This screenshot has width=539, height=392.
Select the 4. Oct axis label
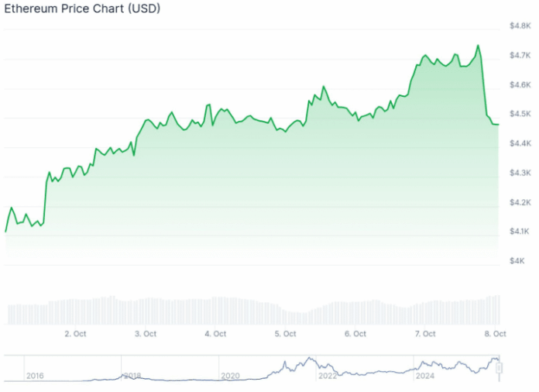pos(215,334)
